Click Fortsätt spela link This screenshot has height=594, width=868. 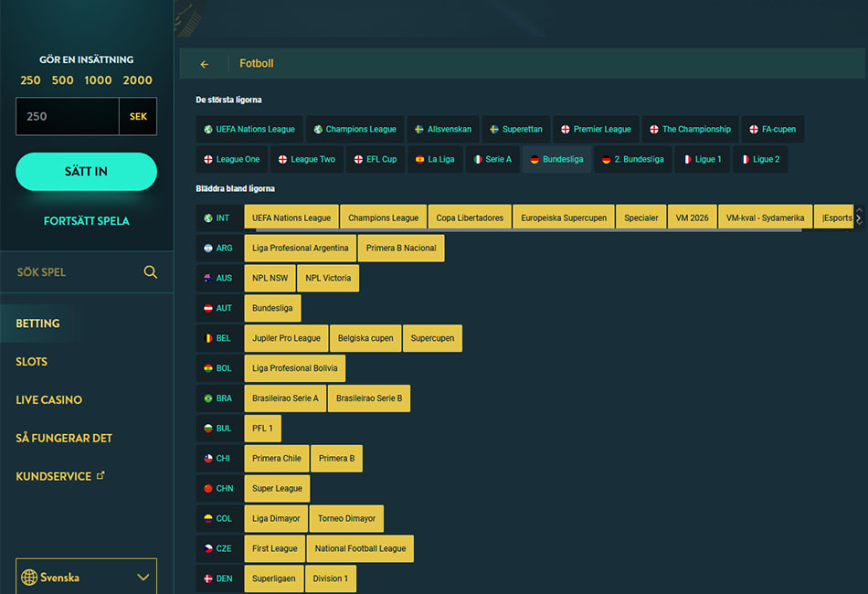coord(87,221)
